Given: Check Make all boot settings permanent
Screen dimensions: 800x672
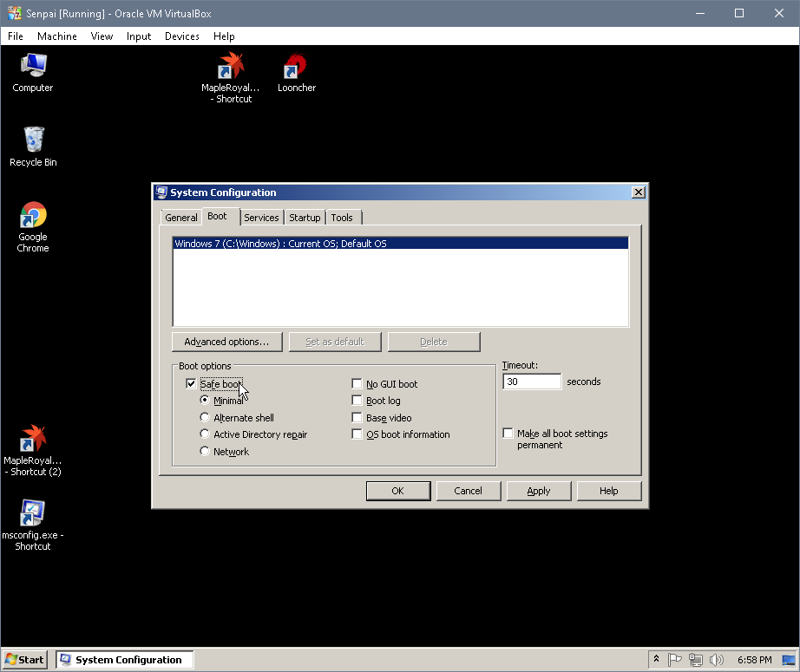Looking at the screenshot, I should coord(508,433).
